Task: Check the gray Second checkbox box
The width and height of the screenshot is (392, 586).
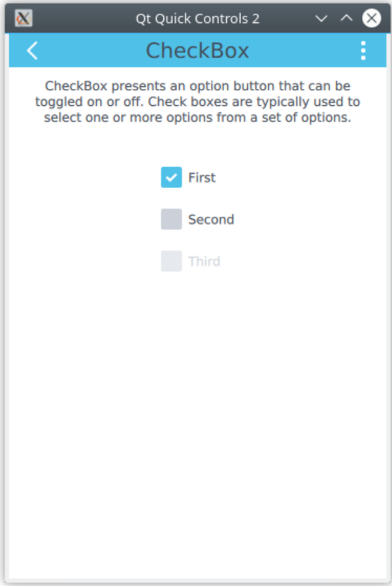Action: click(172, 219)
